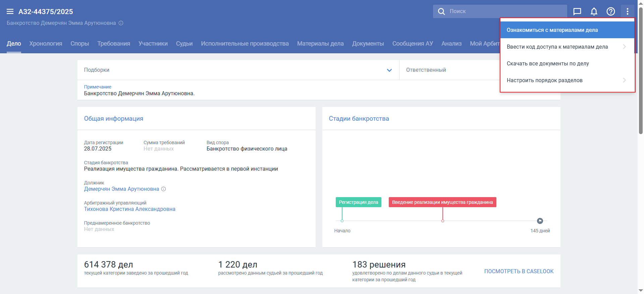Switch to the Хронология tab
The width and height of the screenshot is (644, 294).
click(46, 44)
